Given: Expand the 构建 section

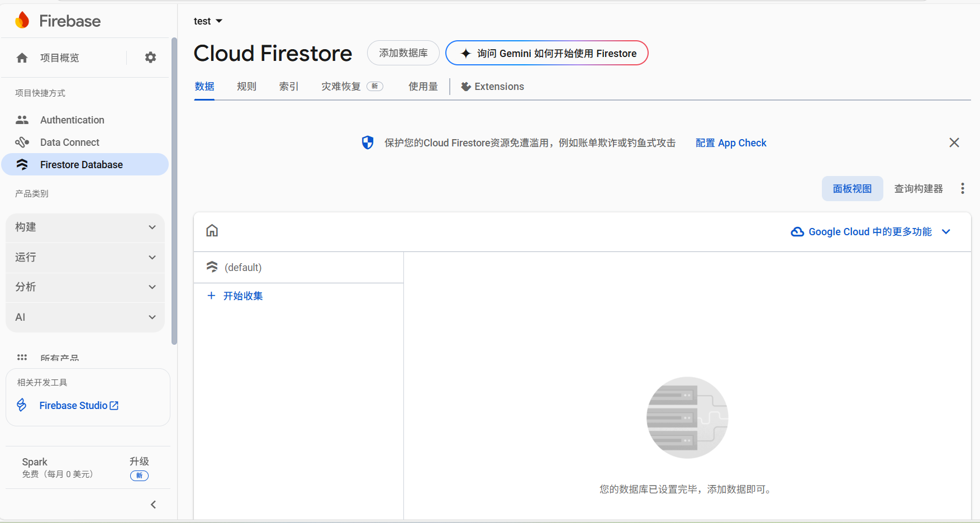Looking at the screenshot, I should point(85,227).
